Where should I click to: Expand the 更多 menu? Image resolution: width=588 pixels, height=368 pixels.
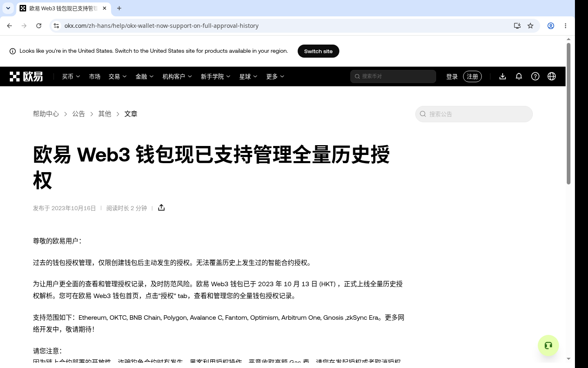[275, 76]
